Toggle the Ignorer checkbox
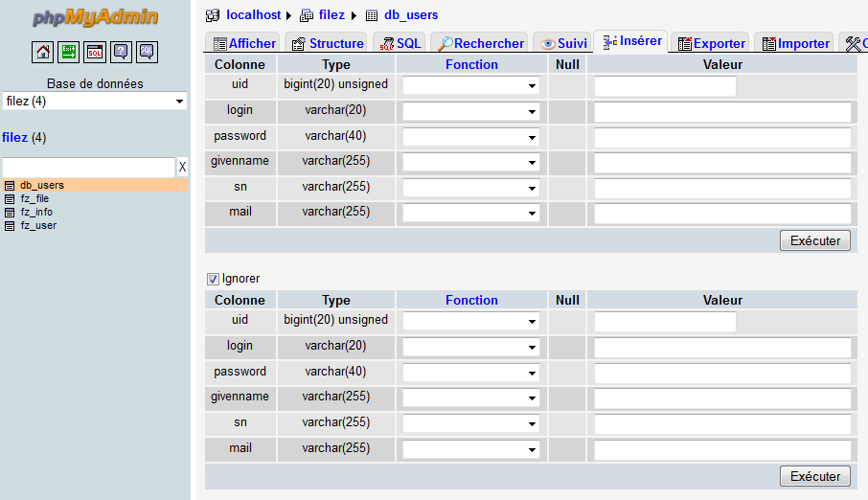The image size is (868, 500). point(213,279)
